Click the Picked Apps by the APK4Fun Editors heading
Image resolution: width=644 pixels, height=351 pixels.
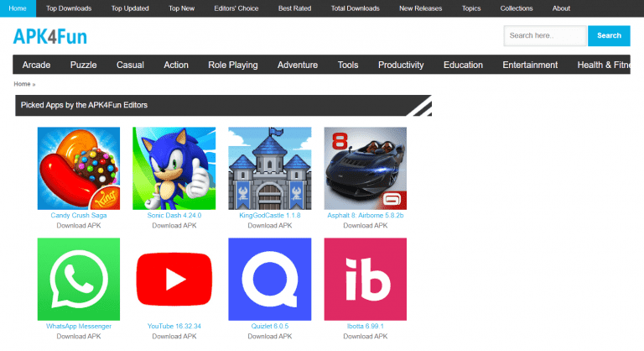84,105
